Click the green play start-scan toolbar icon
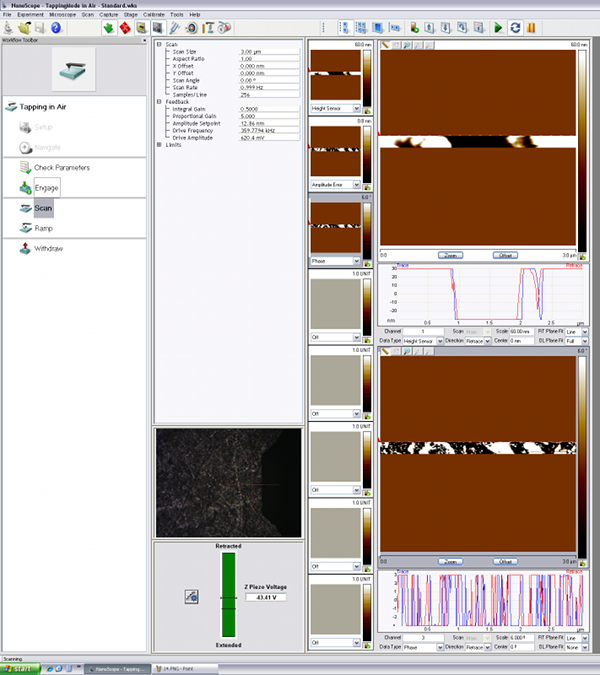This screenshot has height=675, width=600. click(498, 28)
